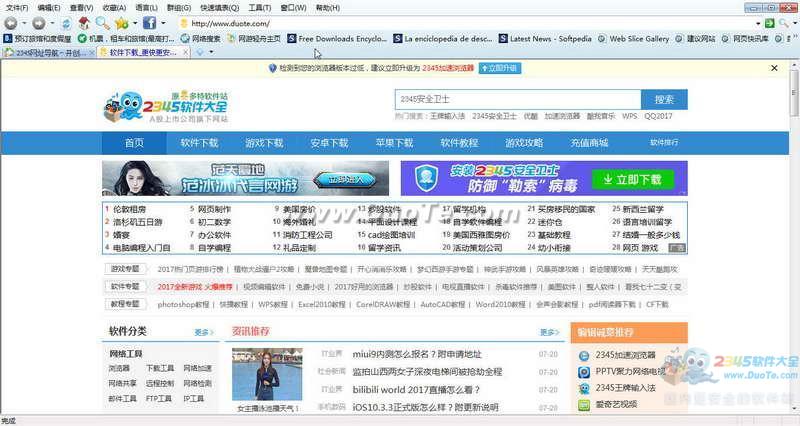Viewport: 800px width, 426px height.
Task: Open the miui9内测怎么报名 article link
Action: [x=416, y=354]
